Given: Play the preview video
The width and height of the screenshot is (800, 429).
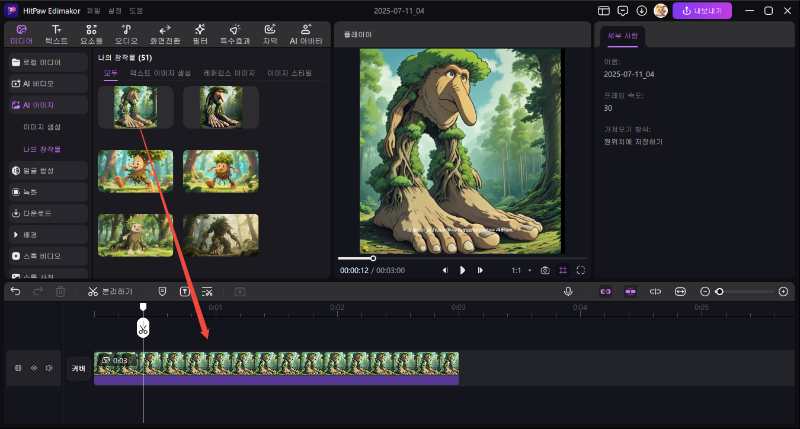Looking at the screenshot, I should (462, 270).
